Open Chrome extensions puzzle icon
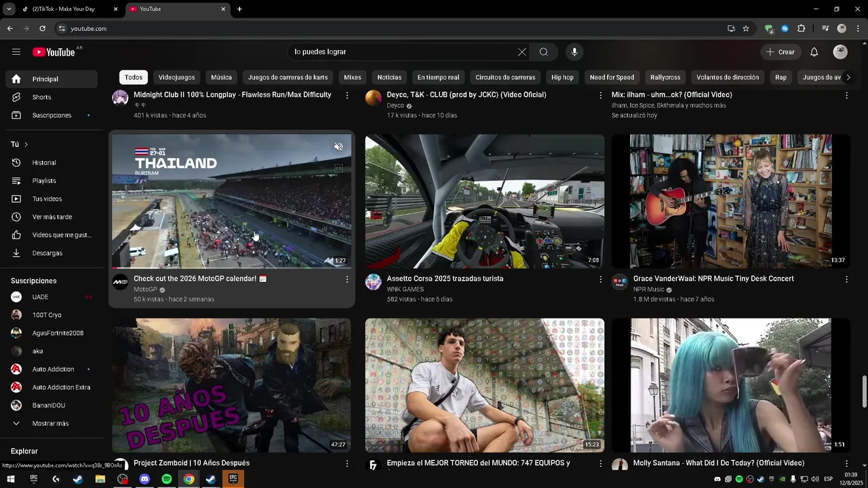This screenshot has height=488, width=868. (x=802, y=28)
